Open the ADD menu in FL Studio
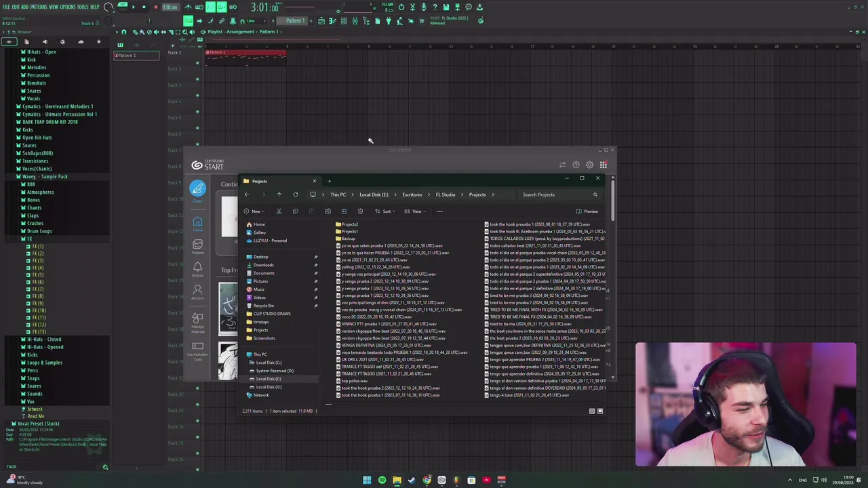Image resolution: width=868 pixels, height=488 pixels. 25,7
